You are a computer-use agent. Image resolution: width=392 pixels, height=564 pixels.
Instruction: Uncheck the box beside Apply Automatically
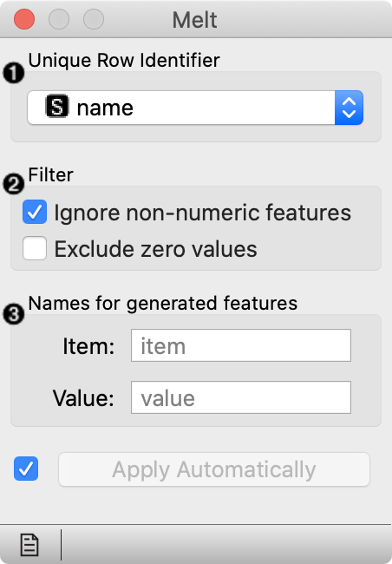[x=26, y=469]
